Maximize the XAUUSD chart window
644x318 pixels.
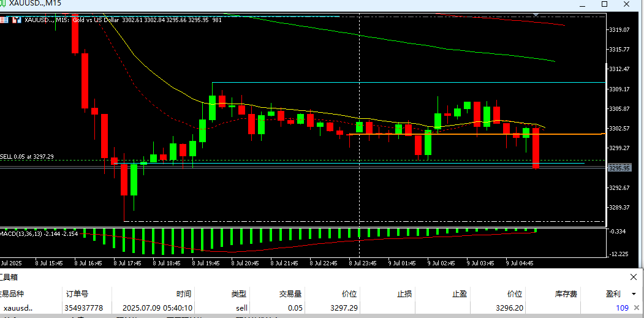(x=604, y=4)
